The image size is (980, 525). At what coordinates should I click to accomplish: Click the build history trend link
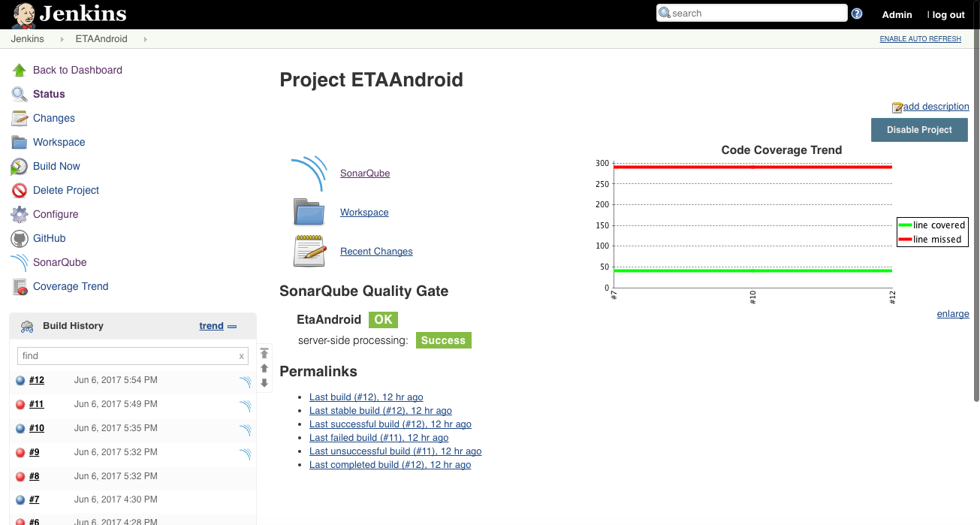(211, 326)
